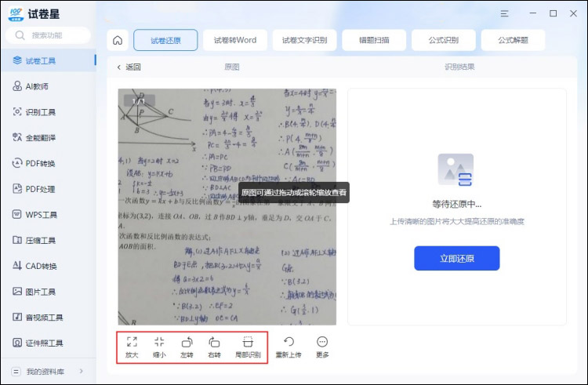Switch to 错题扫描 tab
Image resolution: width=588 pixels, height=385 pixels.
tap(374, 40)
